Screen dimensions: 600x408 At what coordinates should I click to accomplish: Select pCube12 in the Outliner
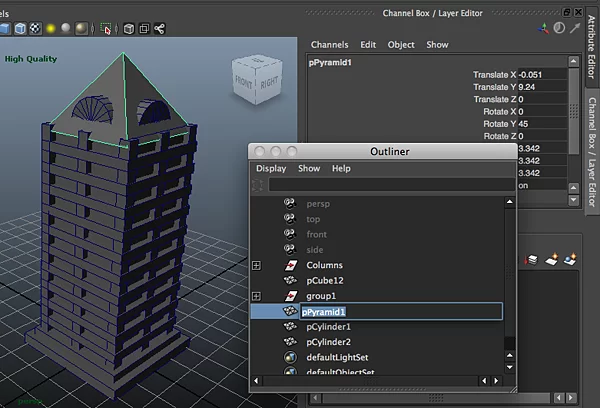click(x=324, y=281)
